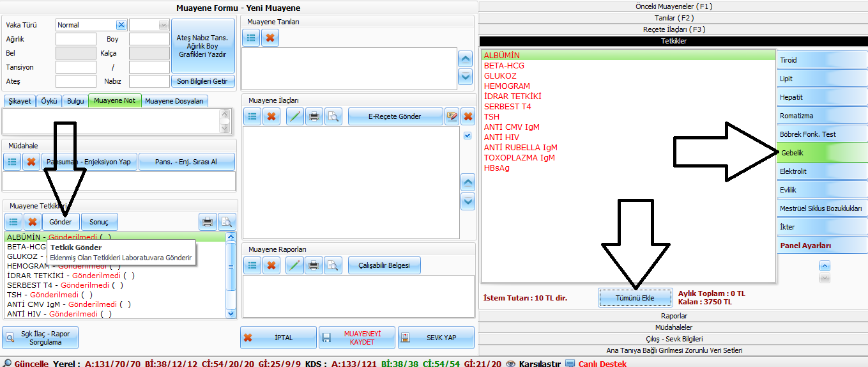The height and width of the screenshot is (367, 868).
Task: Toggle the checkbox beside the medications list
Action: click(x=468, y=136)
